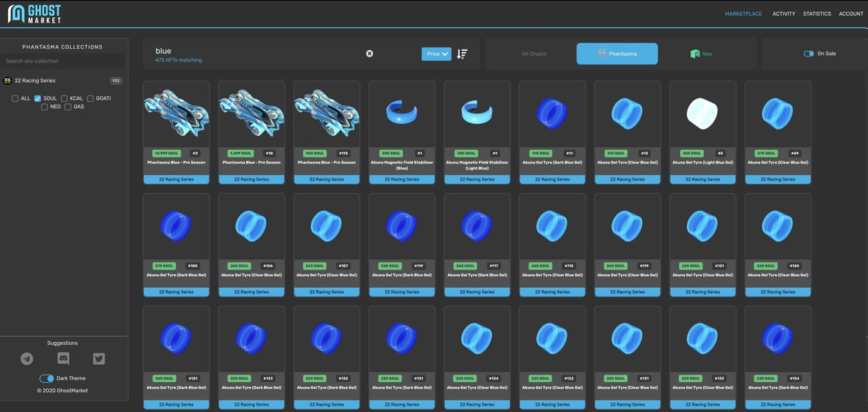This screenshot has width=868, height=412.
Task: Click the 473 NFTs matching text
Action: click(x=178, y=60)
